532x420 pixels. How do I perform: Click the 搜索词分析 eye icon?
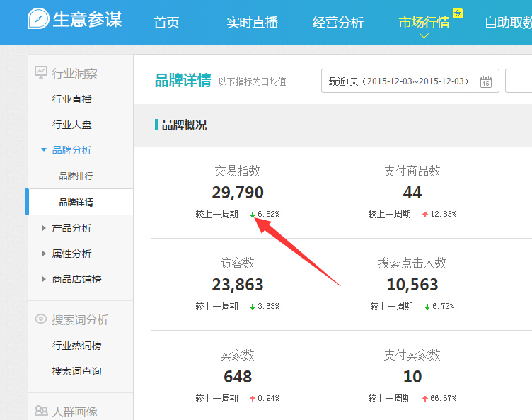[41, 319]
